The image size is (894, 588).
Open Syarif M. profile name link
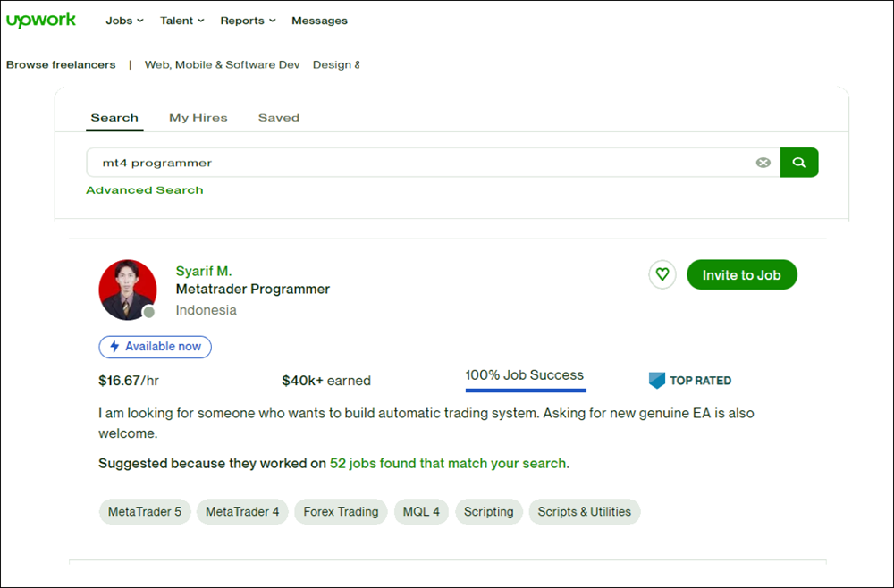pyautogui.click(x=204, y=271)
